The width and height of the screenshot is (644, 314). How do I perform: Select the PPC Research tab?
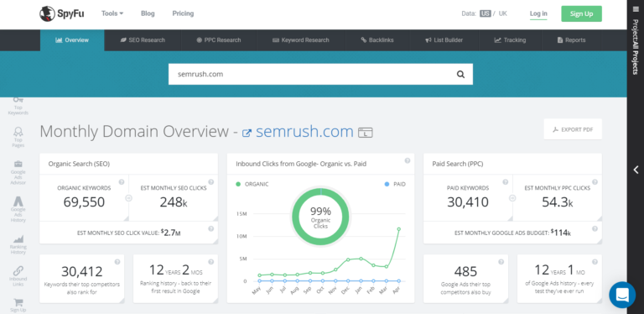click(219, 39)
